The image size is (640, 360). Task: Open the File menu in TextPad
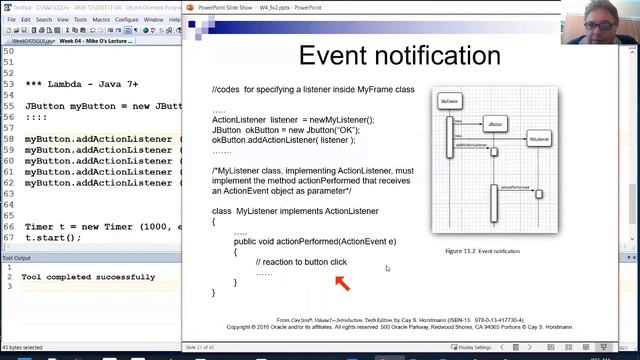click(x=11, y=20)
